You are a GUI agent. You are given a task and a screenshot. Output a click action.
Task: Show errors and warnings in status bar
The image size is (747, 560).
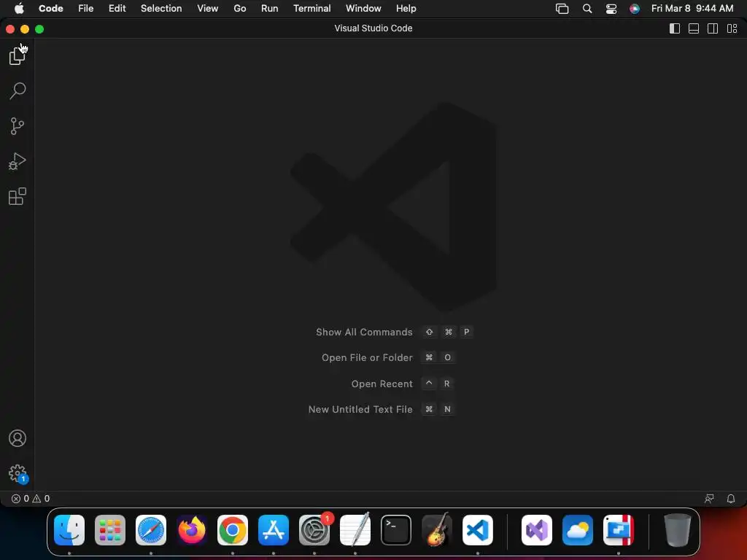[x=31, y=499]
